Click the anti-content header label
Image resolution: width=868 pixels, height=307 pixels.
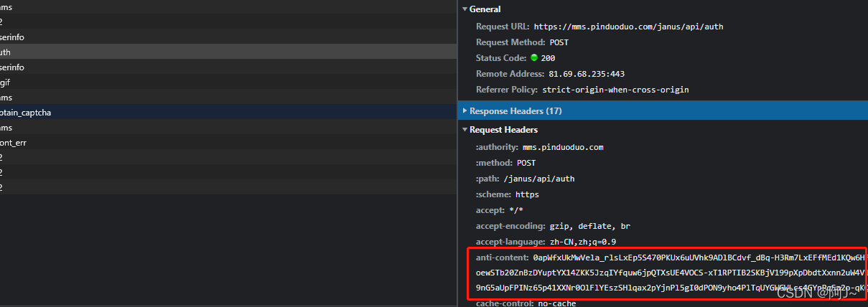(x=503, y=257)
